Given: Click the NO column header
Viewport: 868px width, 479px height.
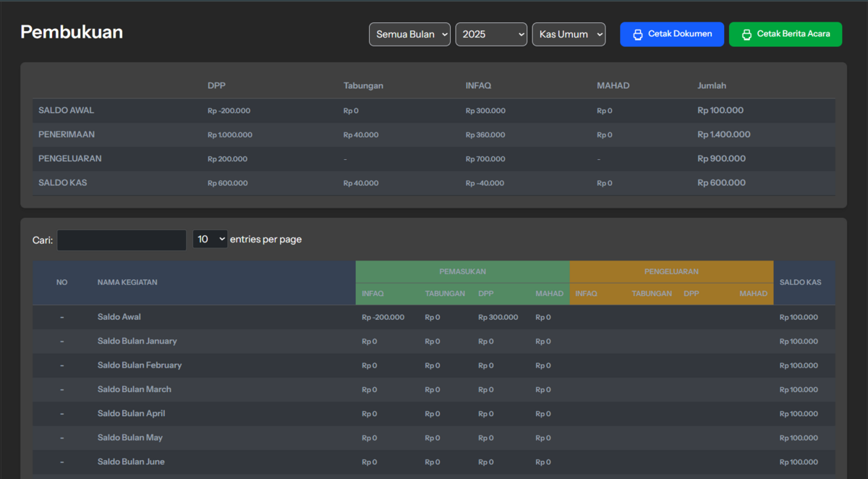Looking at the screenshot, I should click(61, 282).
